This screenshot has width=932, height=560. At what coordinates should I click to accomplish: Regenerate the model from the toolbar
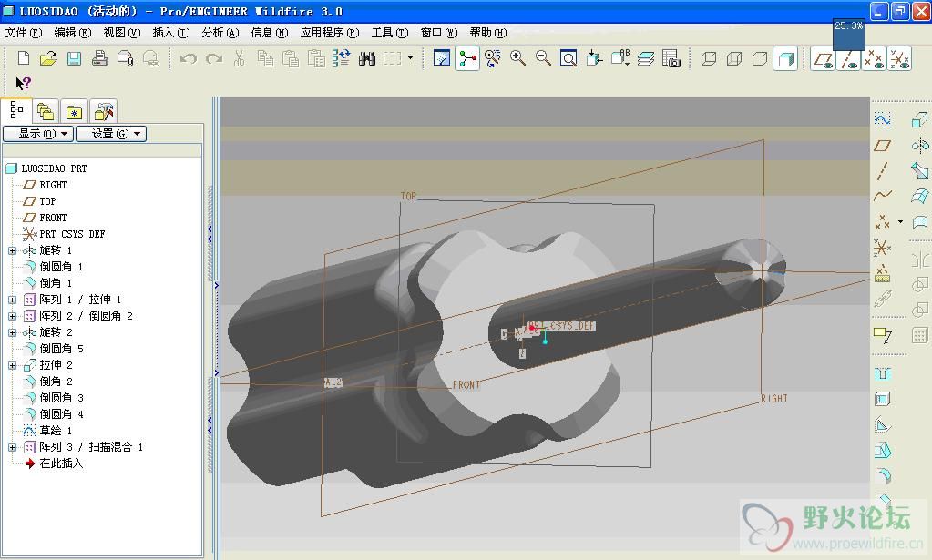coord(341,58)
